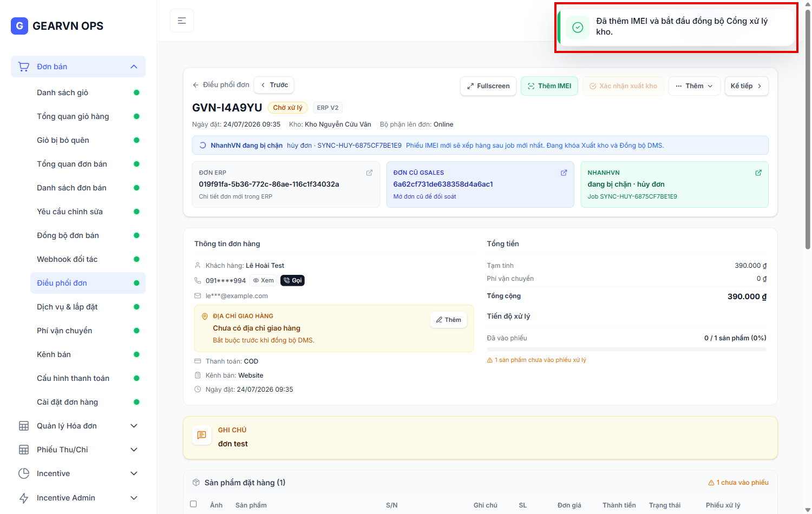Click the Incentive Admin lightning icon
The height and width of the screenshot is (514, 812).
pos(24,498)
